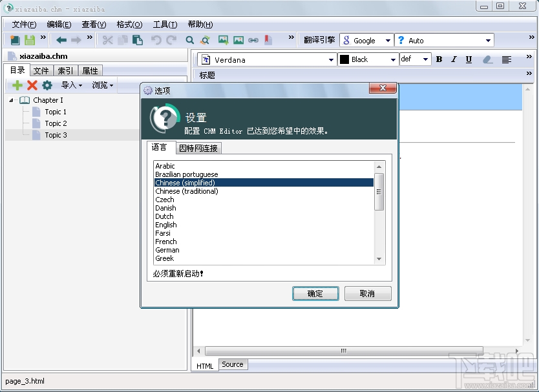Viewport: 539px width, 392px height.
Task: Toggle italic formatting
Action: click(453, 59)
